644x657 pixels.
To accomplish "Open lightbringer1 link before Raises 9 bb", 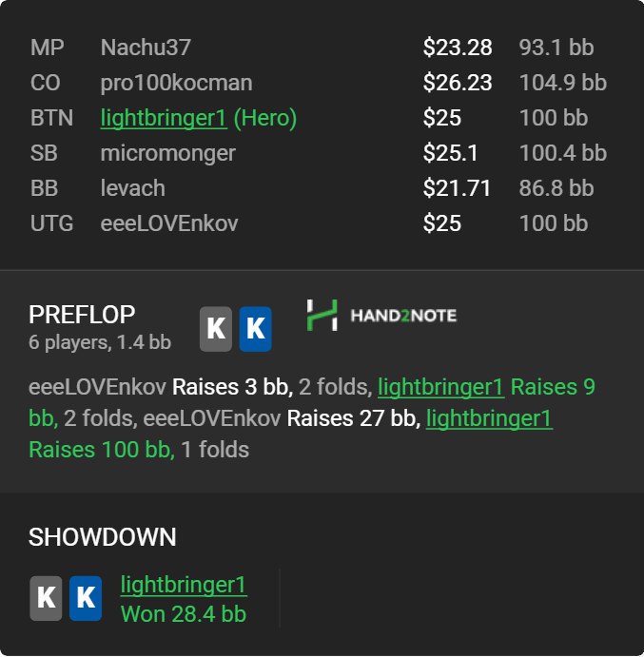I will click(x=440, y=386).
